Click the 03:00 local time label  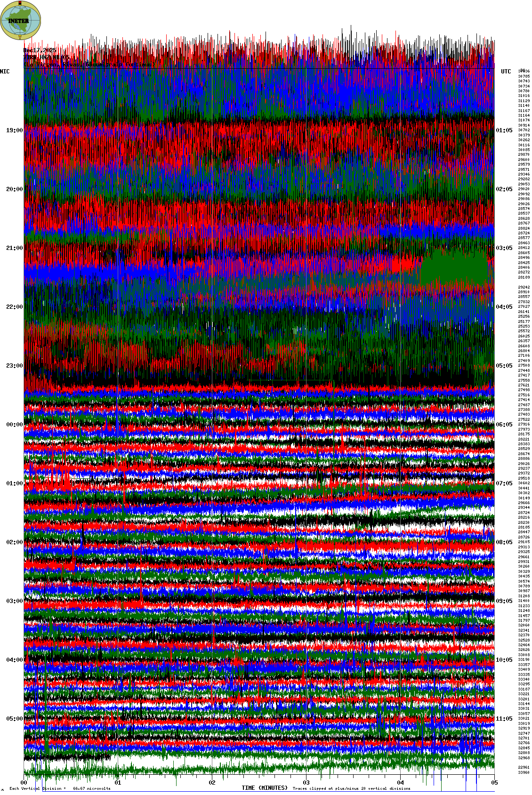[14, 601]
